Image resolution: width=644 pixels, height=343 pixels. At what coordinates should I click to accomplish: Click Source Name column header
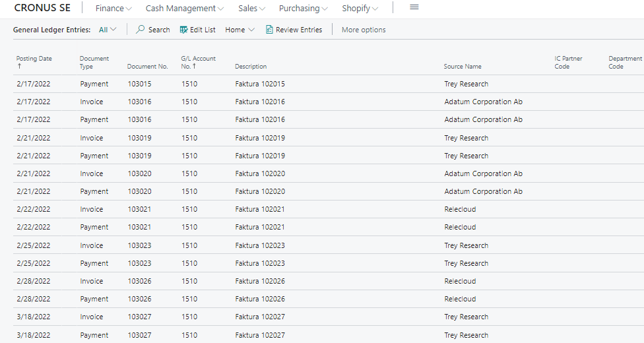click(x=463, y=66)
